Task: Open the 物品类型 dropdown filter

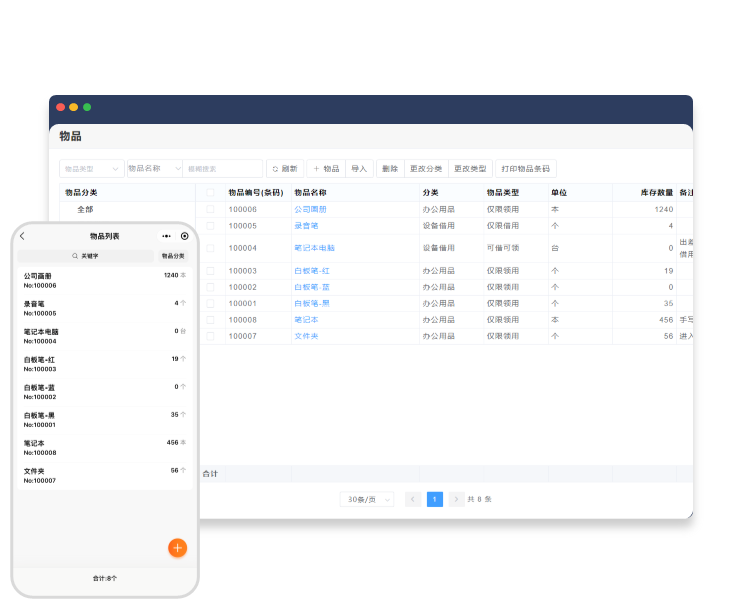Action: tap(92, 168)
